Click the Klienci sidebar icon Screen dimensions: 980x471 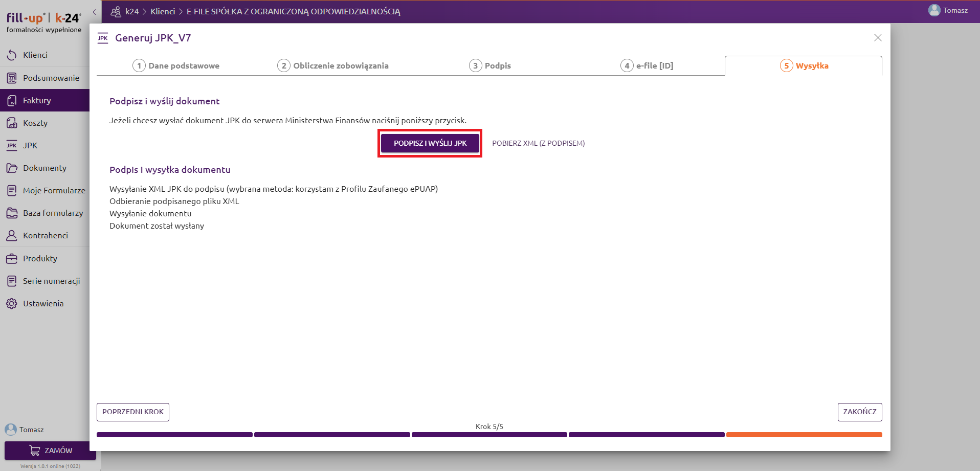(x=12, y=55)
